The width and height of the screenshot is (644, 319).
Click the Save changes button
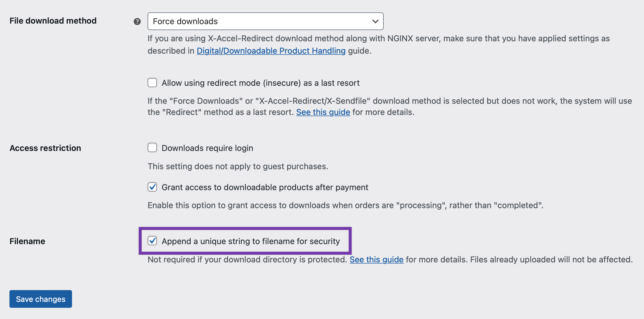click(40, 299)
